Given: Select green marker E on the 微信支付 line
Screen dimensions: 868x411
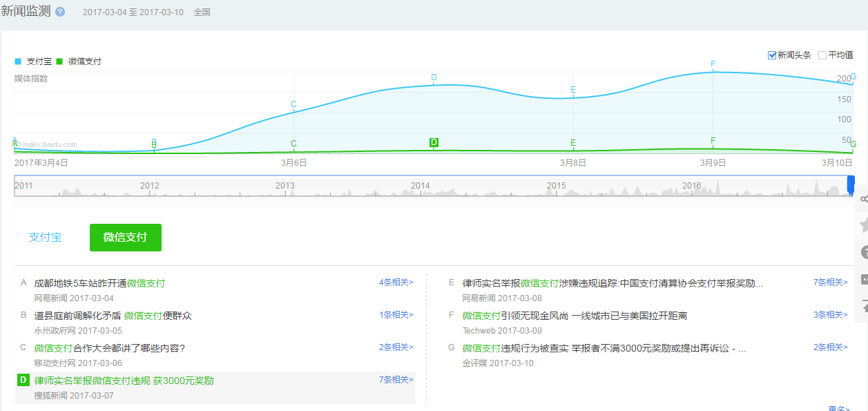Looking at the screenshot, I should [x=573, y=143].
